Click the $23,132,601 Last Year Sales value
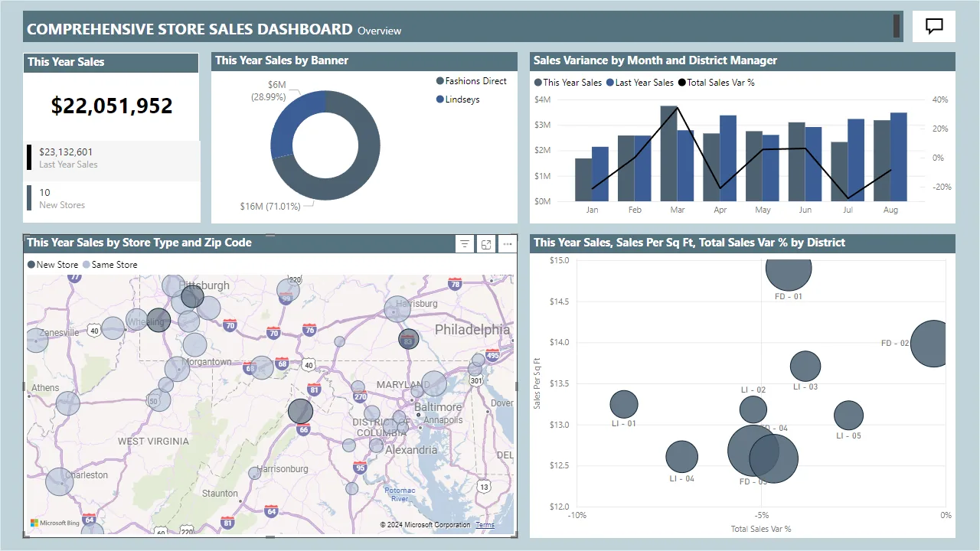The image size is (980, 551). tap(66, 152)
